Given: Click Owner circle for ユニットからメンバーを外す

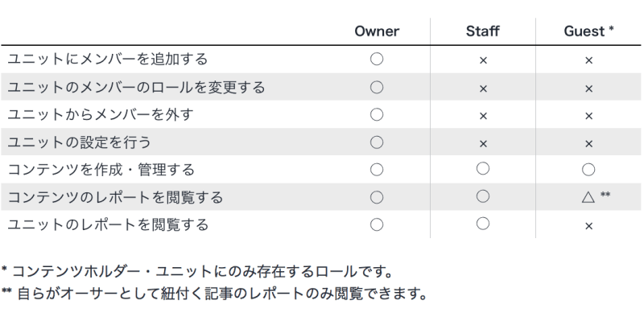Looking at the screenshot, I should coord(377,114).
